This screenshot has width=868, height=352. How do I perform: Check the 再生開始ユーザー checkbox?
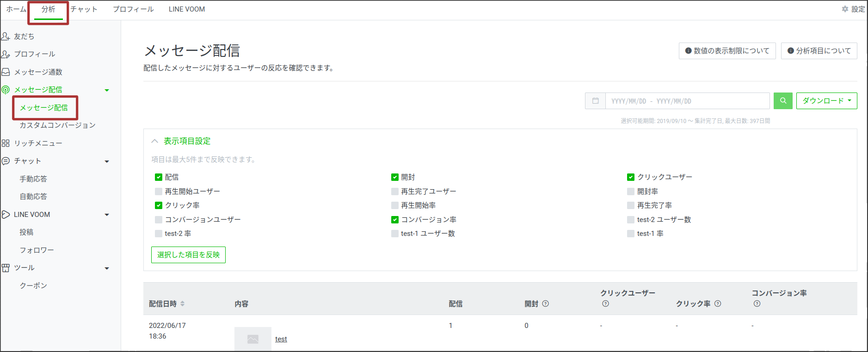point(159,191)
